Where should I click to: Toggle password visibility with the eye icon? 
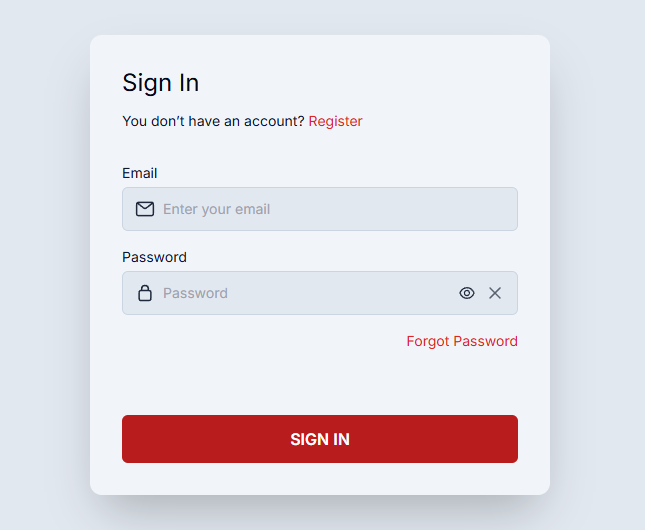point(467,293)
